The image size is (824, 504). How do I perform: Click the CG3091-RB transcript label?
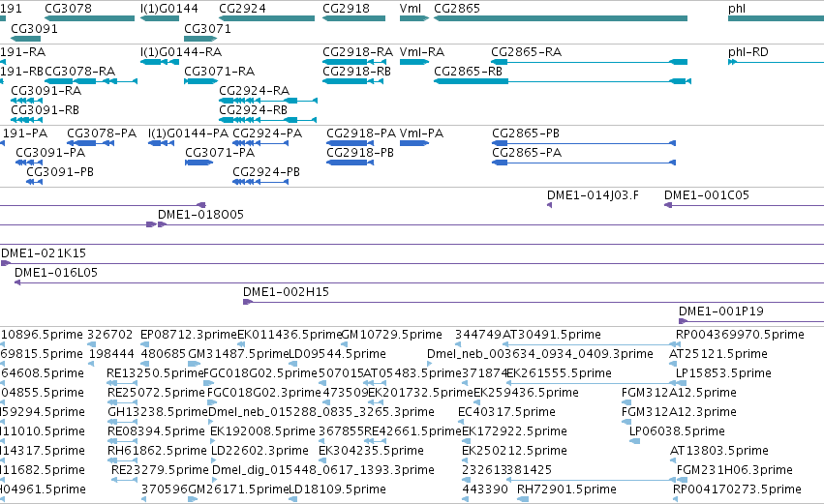pyautogui.click(x=46, y=110)
